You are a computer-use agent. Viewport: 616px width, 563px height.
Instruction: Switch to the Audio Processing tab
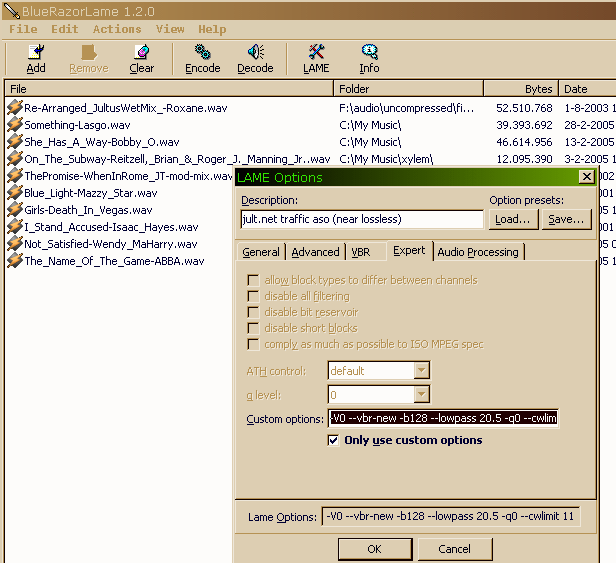pos(478,252)
